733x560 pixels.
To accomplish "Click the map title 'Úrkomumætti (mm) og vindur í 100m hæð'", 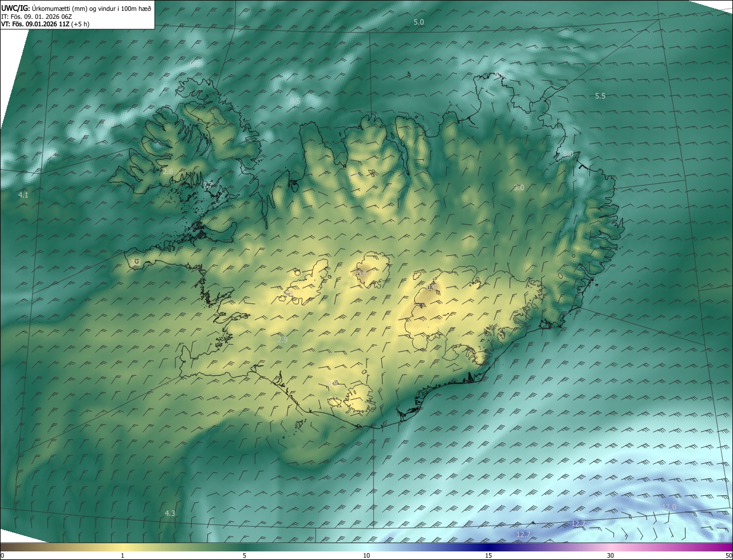I will point(92,9).
